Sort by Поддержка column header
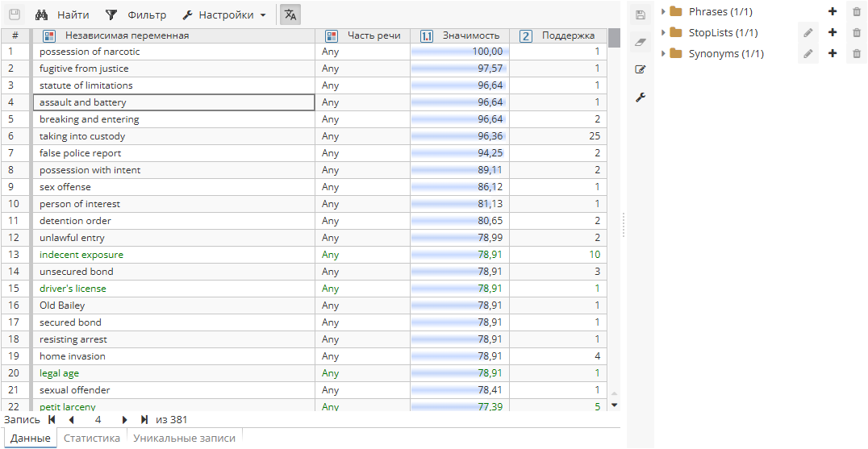The height and width of the screenshot is (449, 868). (568, 35)
